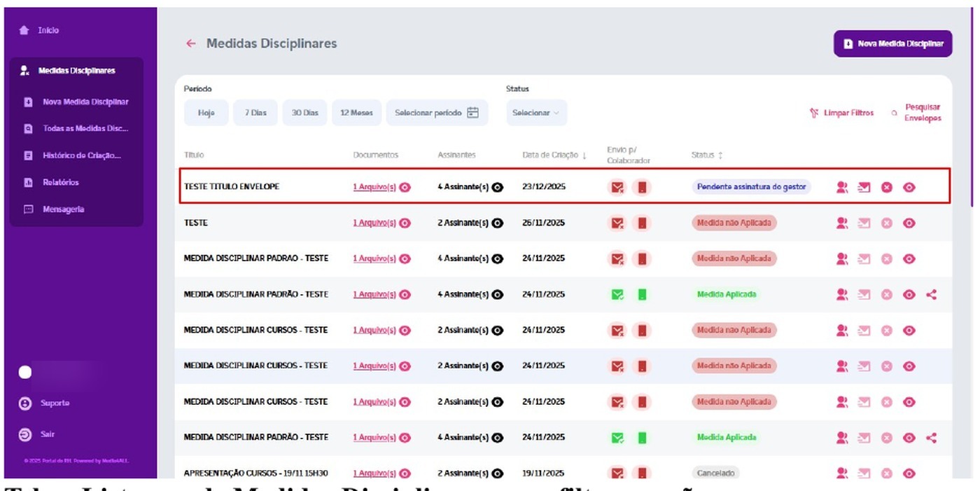
Task: View details eye in PADRAO não Aplicada row
Action: click(909, 258)
